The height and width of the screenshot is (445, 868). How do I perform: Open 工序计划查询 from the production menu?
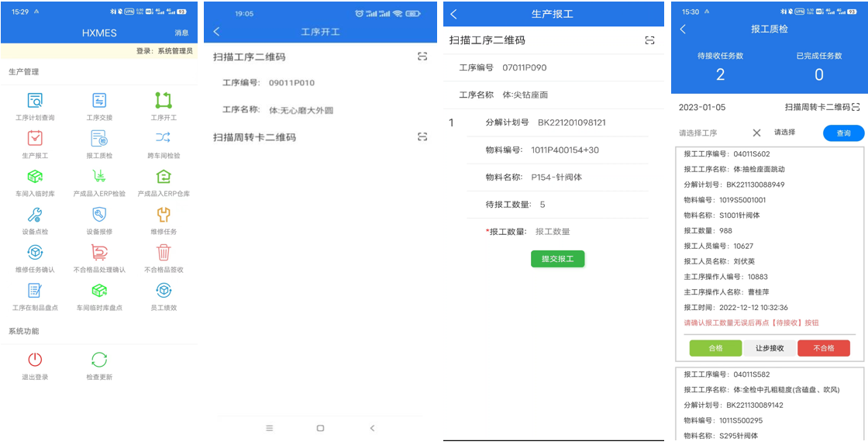pos(35,101)
